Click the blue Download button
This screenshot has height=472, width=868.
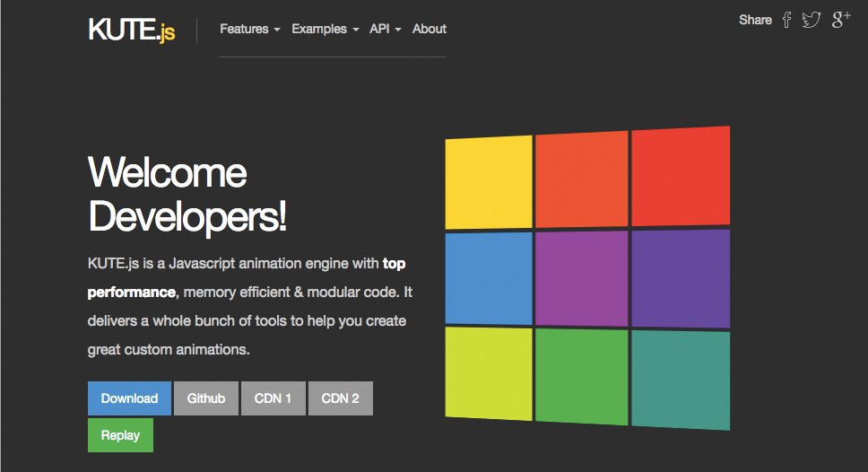[129, 398]
